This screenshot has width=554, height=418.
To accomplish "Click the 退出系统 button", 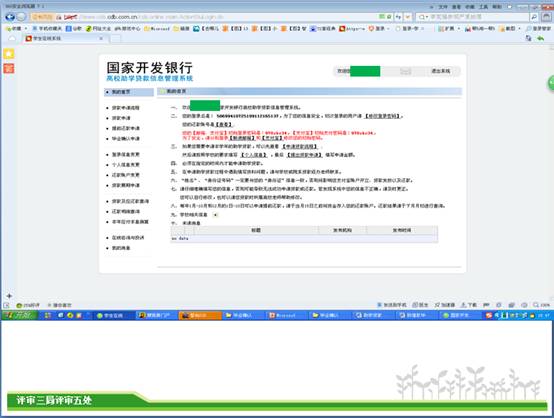I will pos(441,71).
